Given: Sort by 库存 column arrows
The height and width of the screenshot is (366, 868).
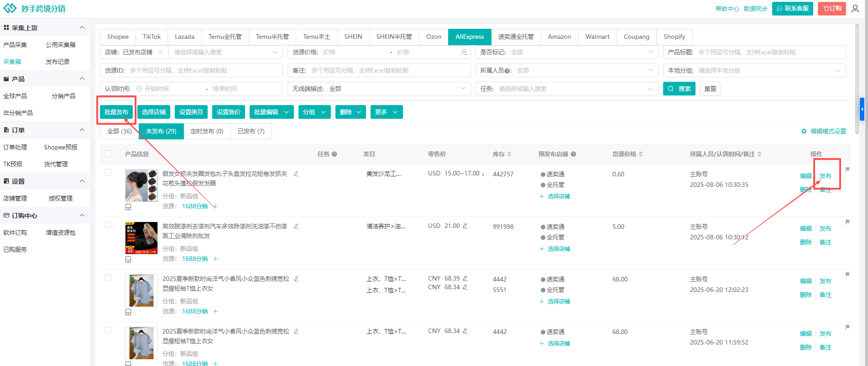Looking at the screenshot, I should (509, 154).
